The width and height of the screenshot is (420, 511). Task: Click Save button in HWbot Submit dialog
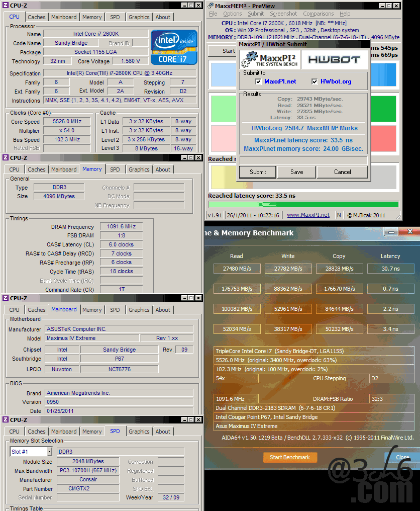tap(296, 172)
